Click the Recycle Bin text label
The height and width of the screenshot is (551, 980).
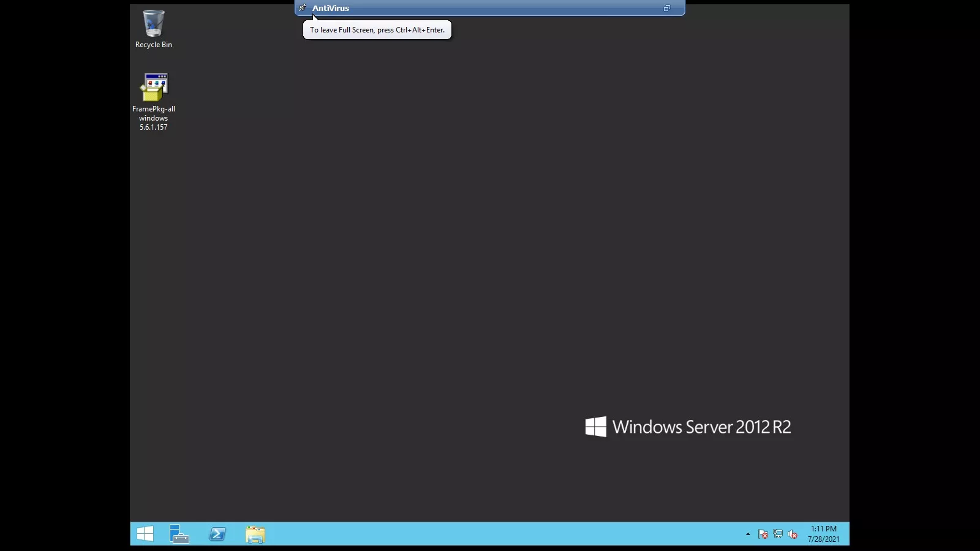click(x=153, y=45)
